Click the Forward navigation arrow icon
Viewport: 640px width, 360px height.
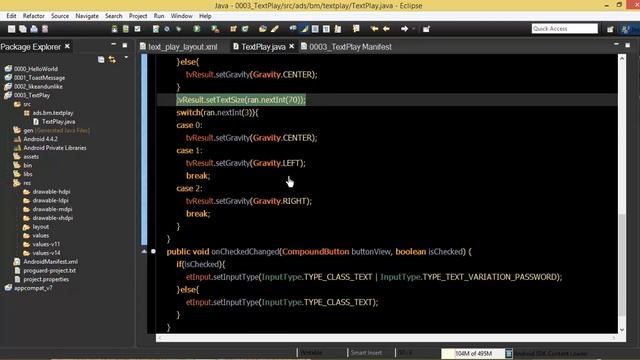(x=404, y=29)
